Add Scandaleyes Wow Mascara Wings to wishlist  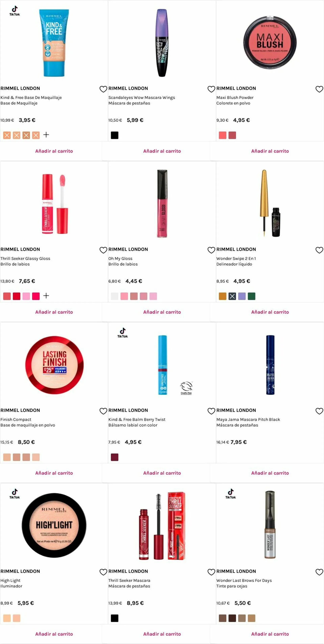pos(211,89)
